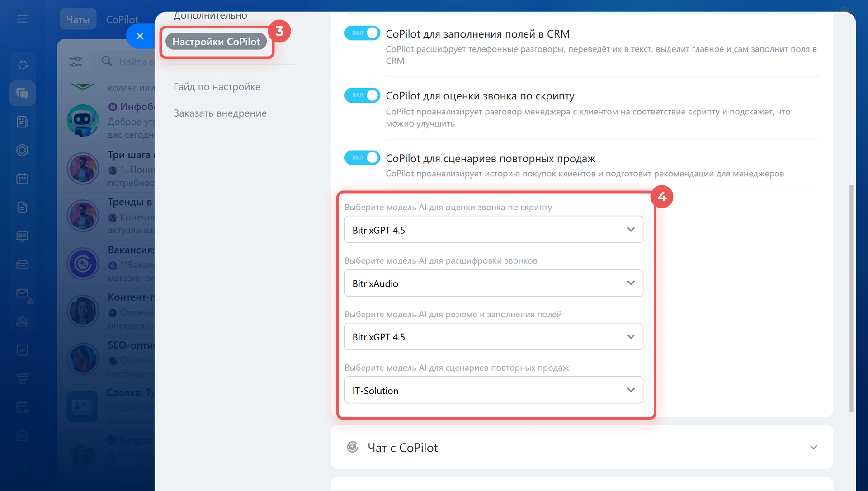
Task: Open the storefront icon in sidebar bottom
Action: point(22,436)
